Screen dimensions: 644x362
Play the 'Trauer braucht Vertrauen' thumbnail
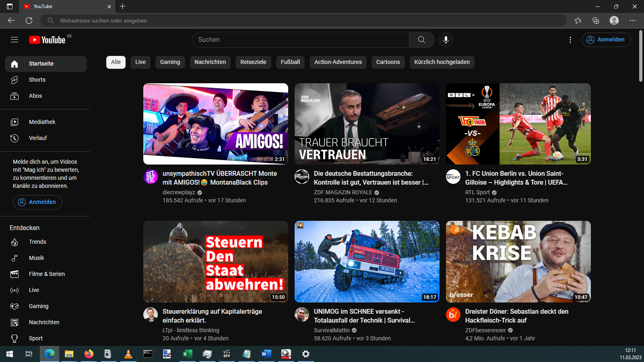[x=367, y=124]
